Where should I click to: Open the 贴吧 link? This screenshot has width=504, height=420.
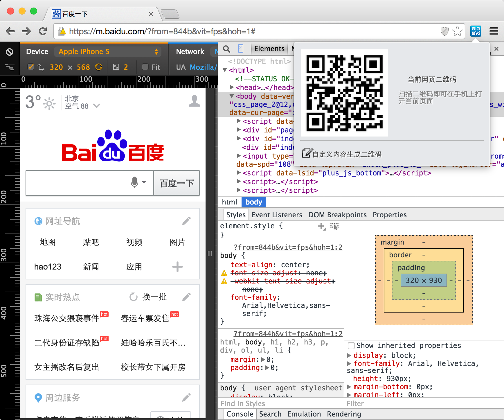pyautogui.click(x=91, y=242)
